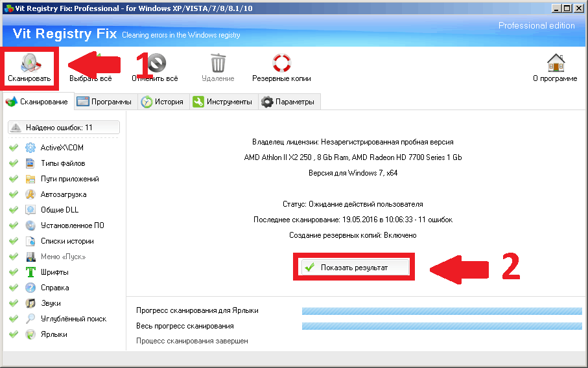Toggle Звуки checkmark
This screenshot has width=588, height=368.
pyautogui.click(x=14, y=303)
